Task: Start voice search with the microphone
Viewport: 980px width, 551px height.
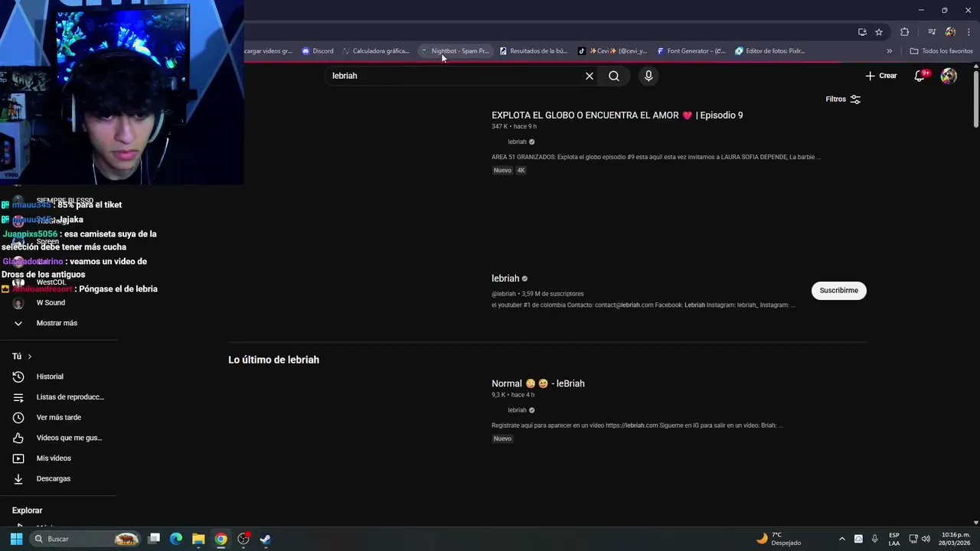Action: click(x=648, y=76)
